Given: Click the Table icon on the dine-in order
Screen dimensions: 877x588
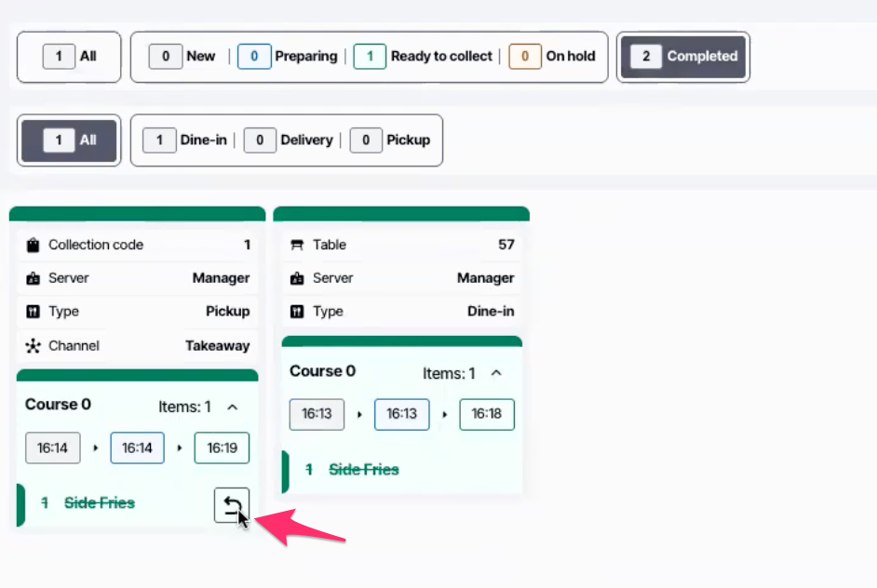Looking at the screenshot, I should [x=298, y=246].
